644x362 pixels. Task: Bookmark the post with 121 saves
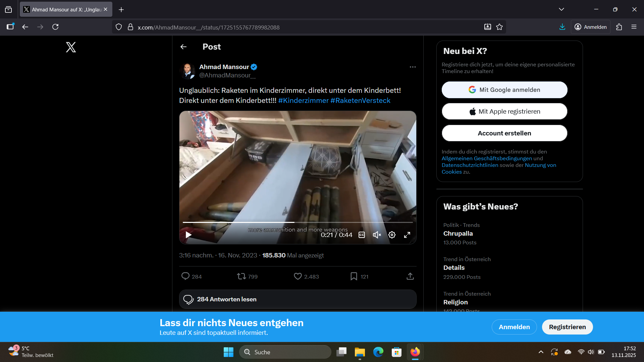(x=354, y=276)
